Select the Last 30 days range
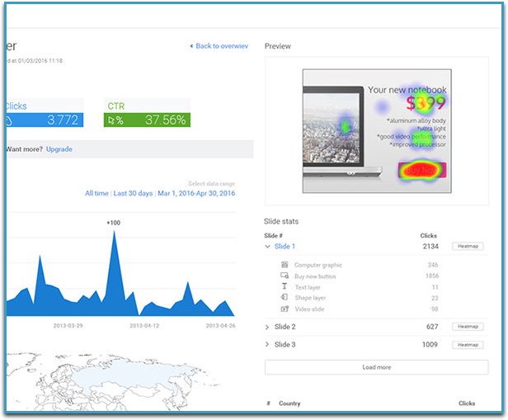Image resolution: width=508 pixels, height=420 pixels. pos(133,193)
